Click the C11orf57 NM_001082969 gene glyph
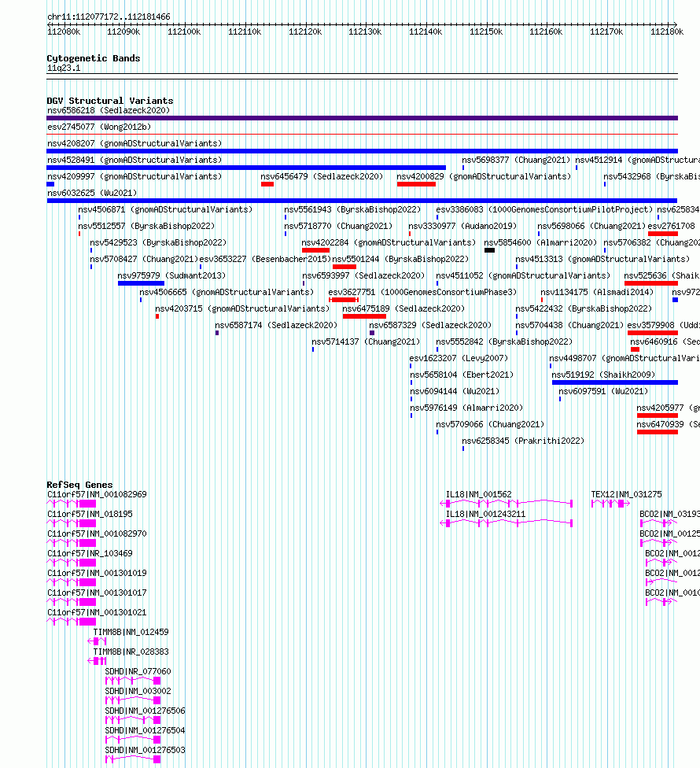This screenshot has height=768, width=700. click(72, 504)
